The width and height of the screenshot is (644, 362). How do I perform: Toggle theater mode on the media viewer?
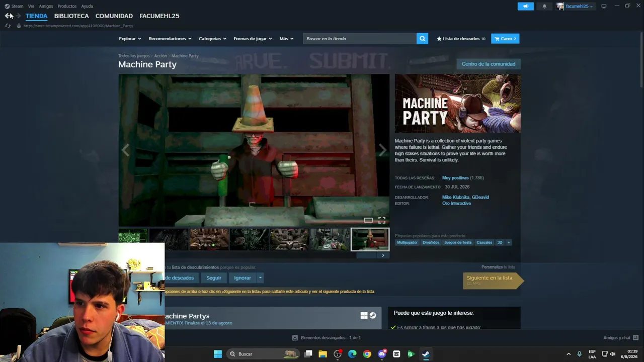pos(368,220)
